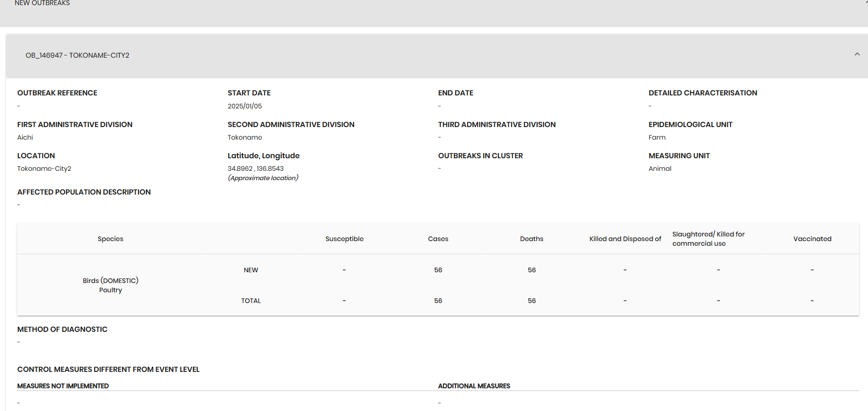Select the Susceptible column header
This screenshot has height=411, width=868.
tap(344, 239)
